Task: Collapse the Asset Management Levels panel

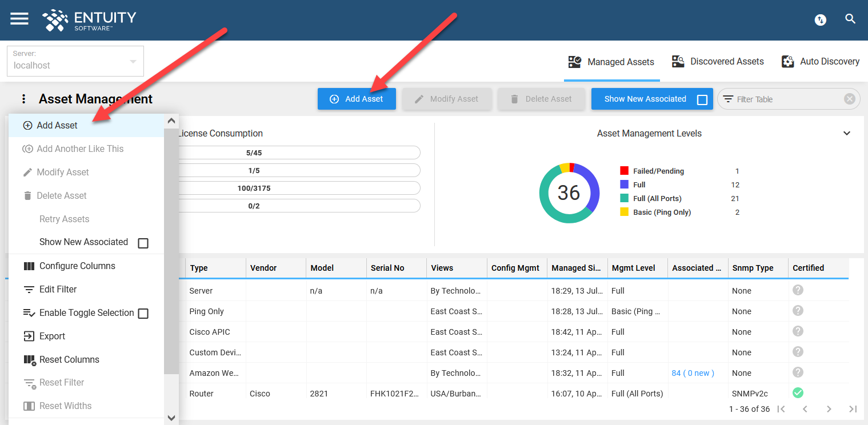Action: tap(847, 134)
